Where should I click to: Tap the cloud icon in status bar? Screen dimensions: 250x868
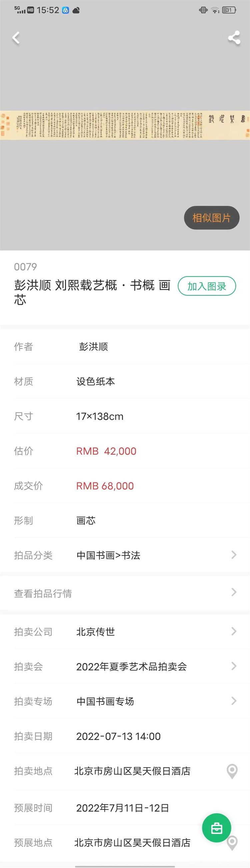[76, 10]
